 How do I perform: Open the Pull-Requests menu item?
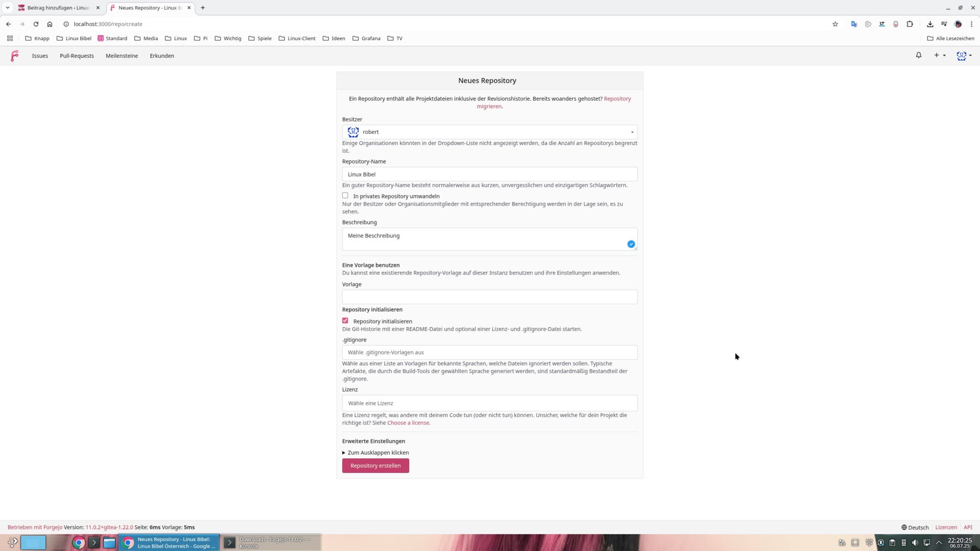[77, 56]
